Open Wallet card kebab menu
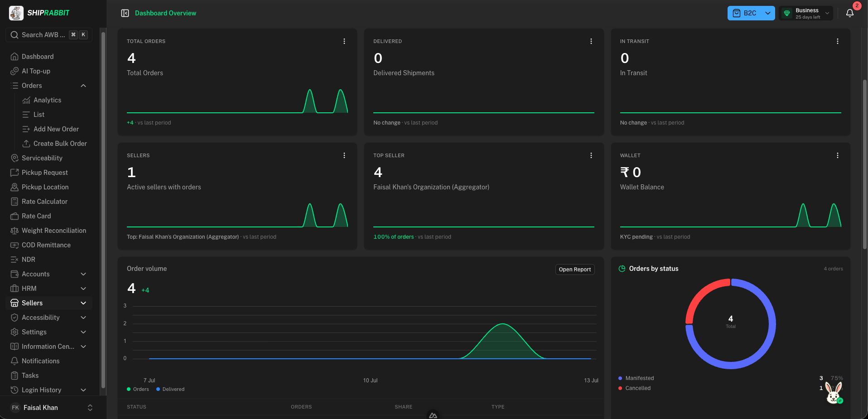 point(837,155)
